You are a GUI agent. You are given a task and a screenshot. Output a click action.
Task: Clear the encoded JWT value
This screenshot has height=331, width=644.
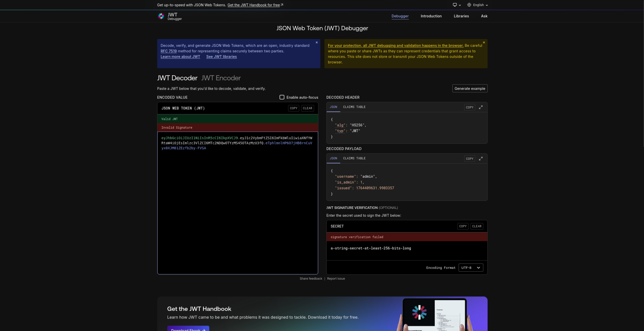click(x=307, y=108)
